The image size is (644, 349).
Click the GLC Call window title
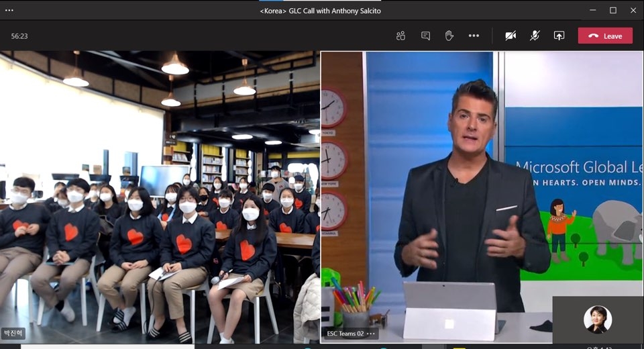coord(320,10)
